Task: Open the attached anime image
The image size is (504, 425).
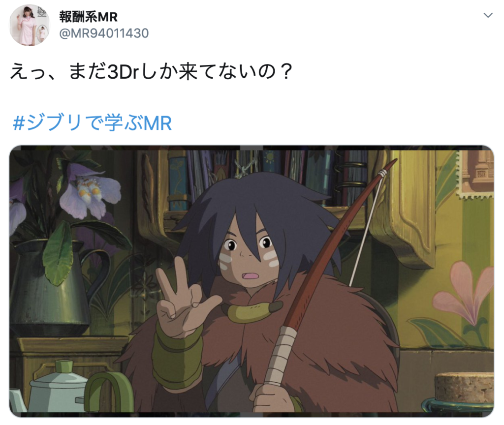Action: click(x=252, y=281)
